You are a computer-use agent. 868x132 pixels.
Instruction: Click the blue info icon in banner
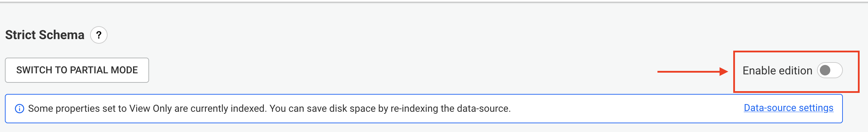coord(20,109)
